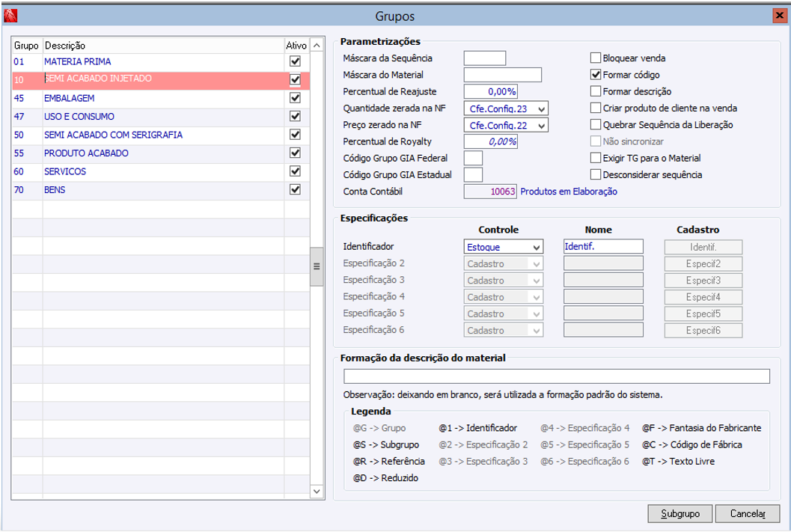Click Identificador Nome field with Identif.

click(x=603, y=246)
